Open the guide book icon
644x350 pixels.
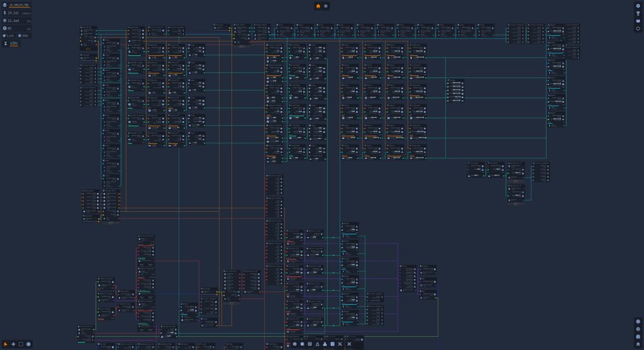click(638, 21)
